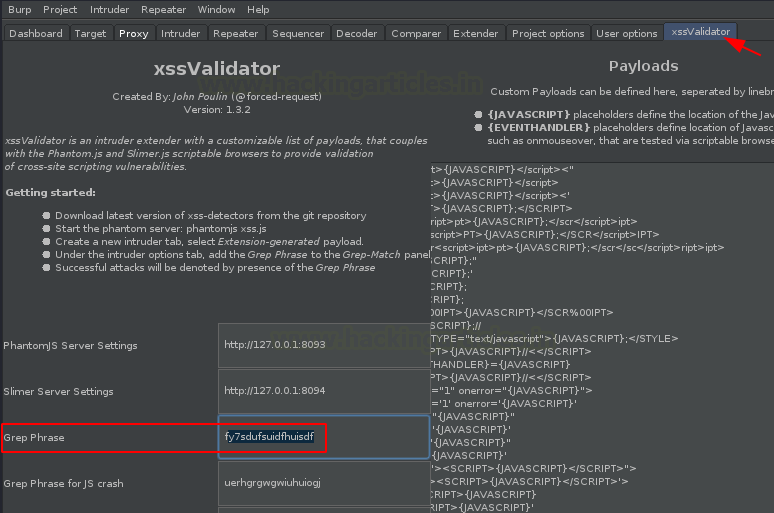Select the Proxy tab
Viewport: 774px width, 513px height.
click(x=134, y=33)
